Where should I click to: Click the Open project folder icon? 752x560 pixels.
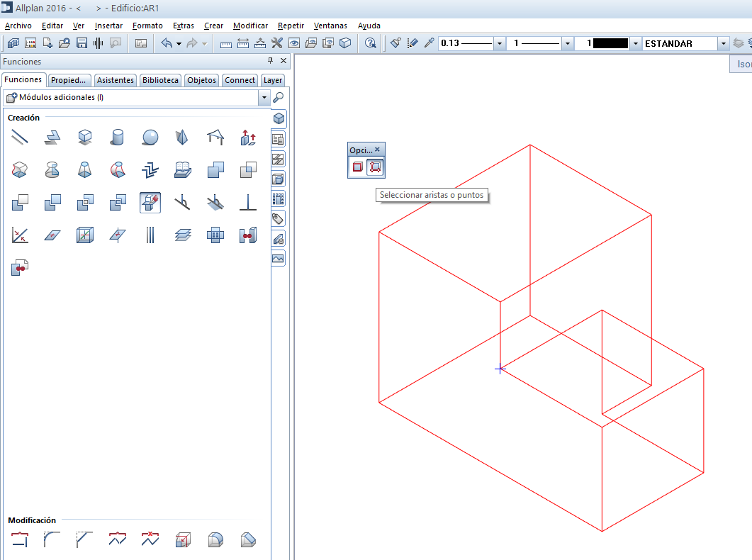pyautogui.click(x=64, y=43)
